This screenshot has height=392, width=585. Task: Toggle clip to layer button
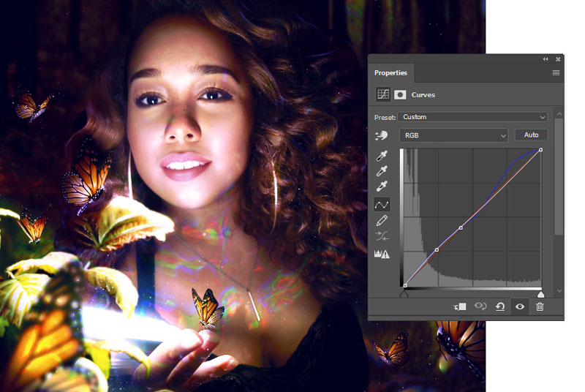tap(460, 306)
